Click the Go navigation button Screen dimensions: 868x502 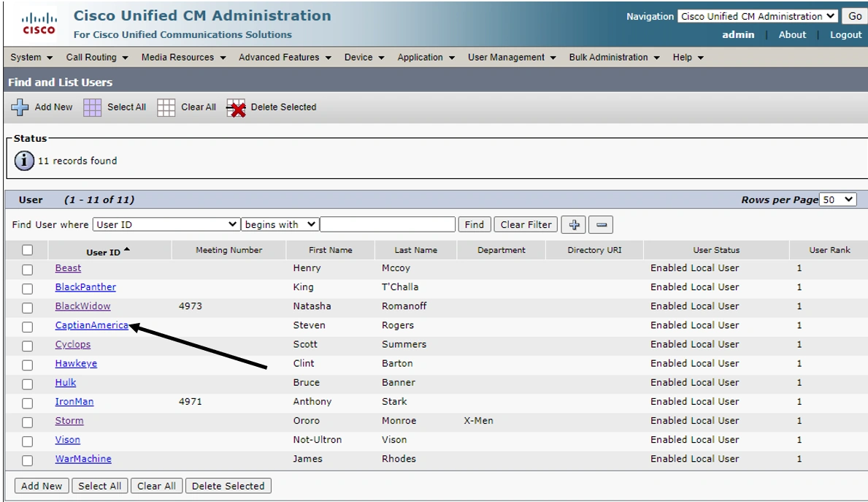(x=855, y=16)
